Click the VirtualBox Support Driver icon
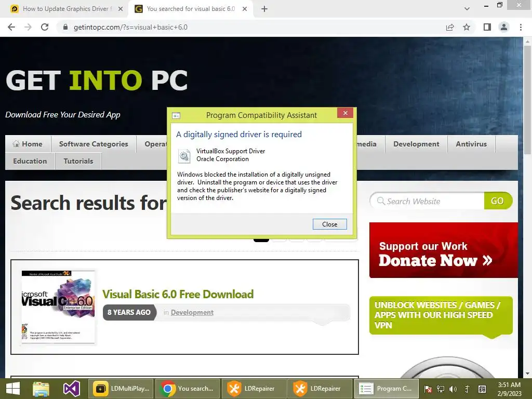 (184, 156)
